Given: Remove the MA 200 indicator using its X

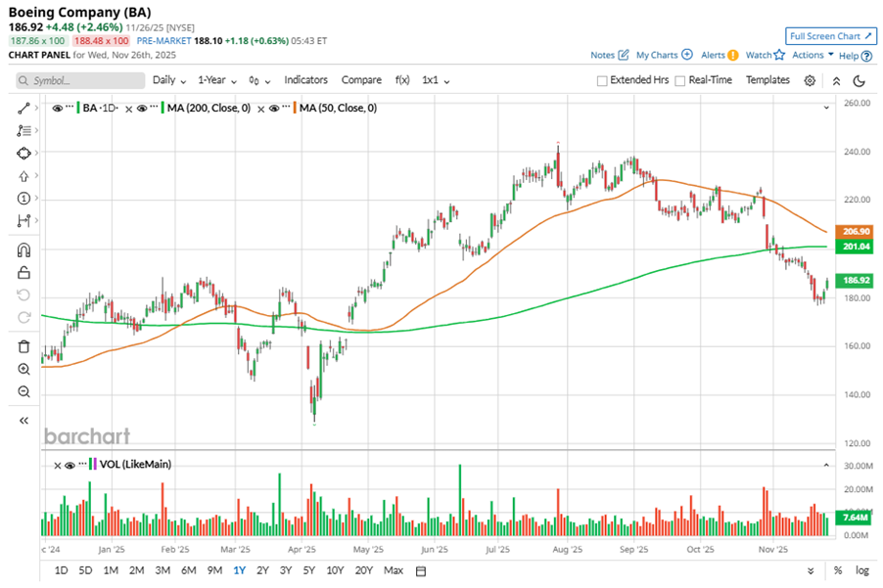Looking at the screenshot, I should click(129, 110).
